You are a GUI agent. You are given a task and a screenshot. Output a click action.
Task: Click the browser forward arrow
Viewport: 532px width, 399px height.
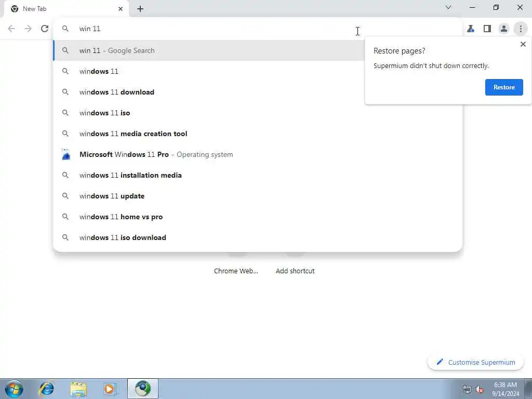pyautogui.click(x=28, y=29)
